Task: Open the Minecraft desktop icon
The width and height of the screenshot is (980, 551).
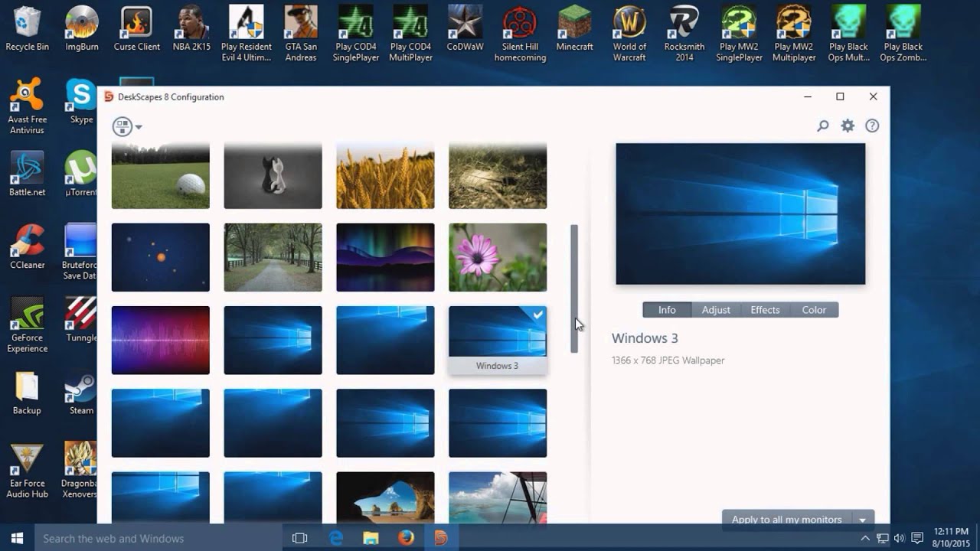Action: click(575, 28)
